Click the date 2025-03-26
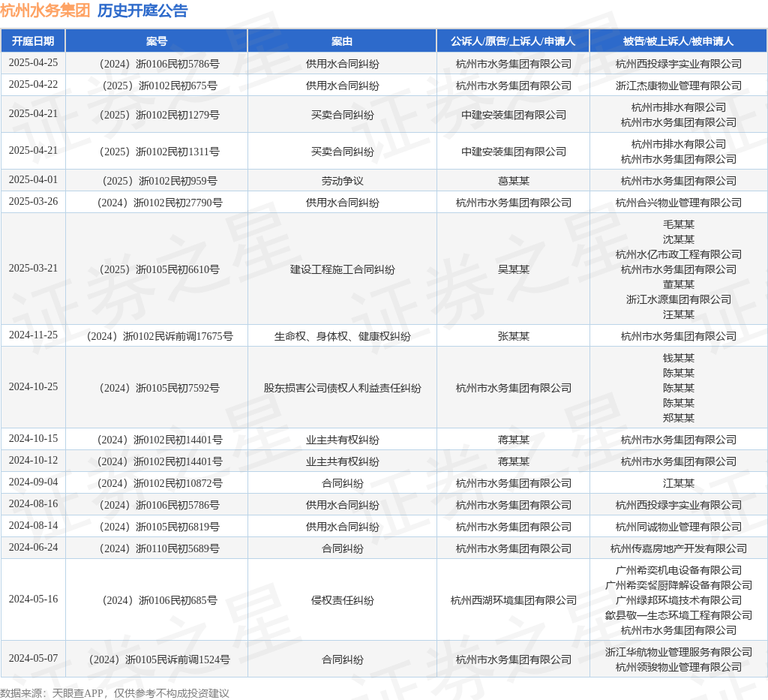 coord(33,201)
